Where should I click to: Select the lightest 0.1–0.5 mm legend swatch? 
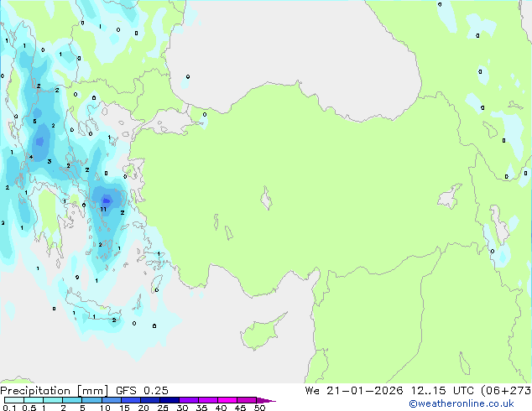14,400
